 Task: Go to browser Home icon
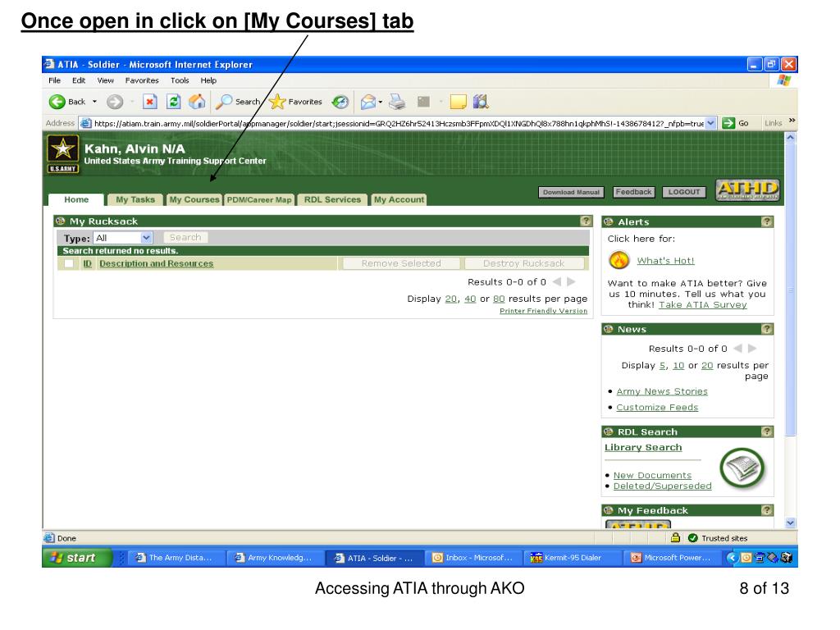[x=197, y=102]
